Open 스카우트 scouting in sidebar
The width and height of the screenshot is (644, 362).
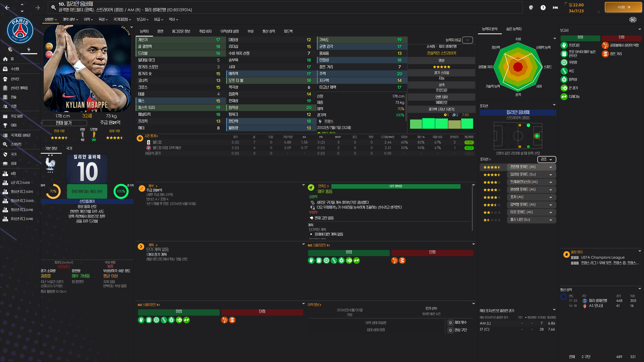click(20, 144)
